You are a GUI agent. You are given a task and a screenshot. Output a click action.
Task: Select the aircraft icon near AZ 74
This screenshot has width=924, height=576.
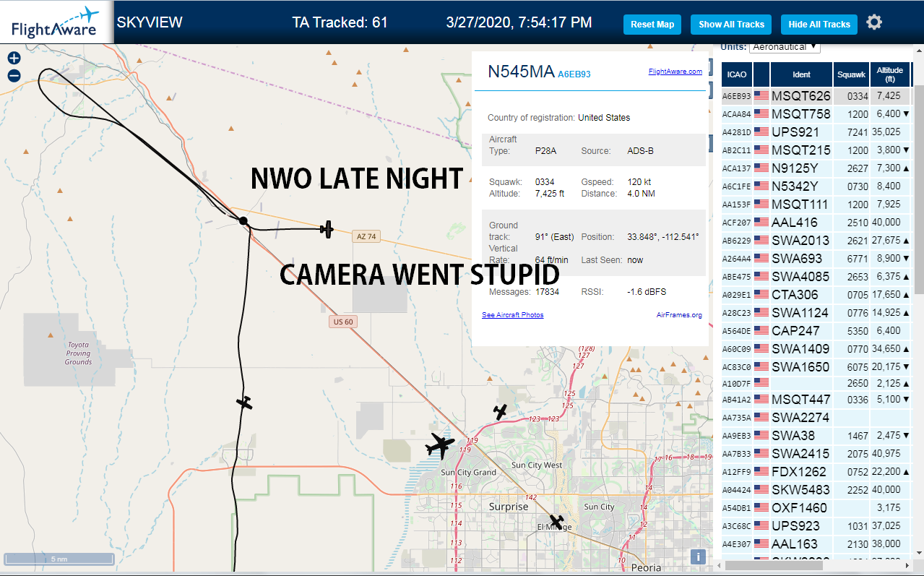(x=327, y=229)
